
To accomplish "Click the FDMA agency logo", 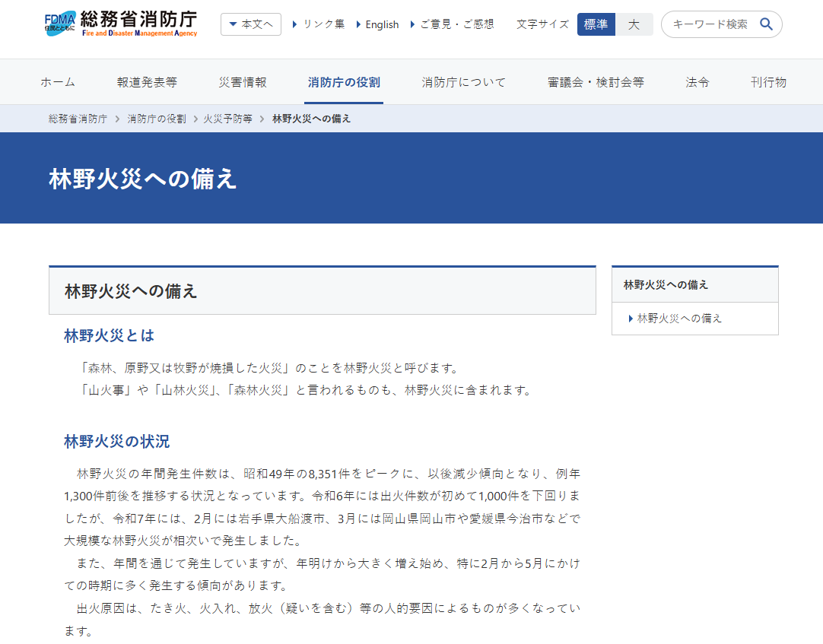I will pyautogui.click(x=122, y=24).
